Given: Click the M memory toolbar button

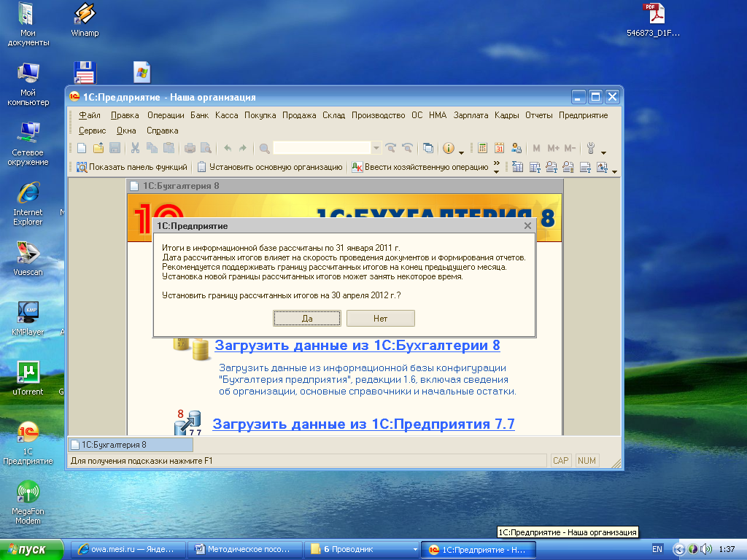Looking at the screenshot, I should point(536,148).
